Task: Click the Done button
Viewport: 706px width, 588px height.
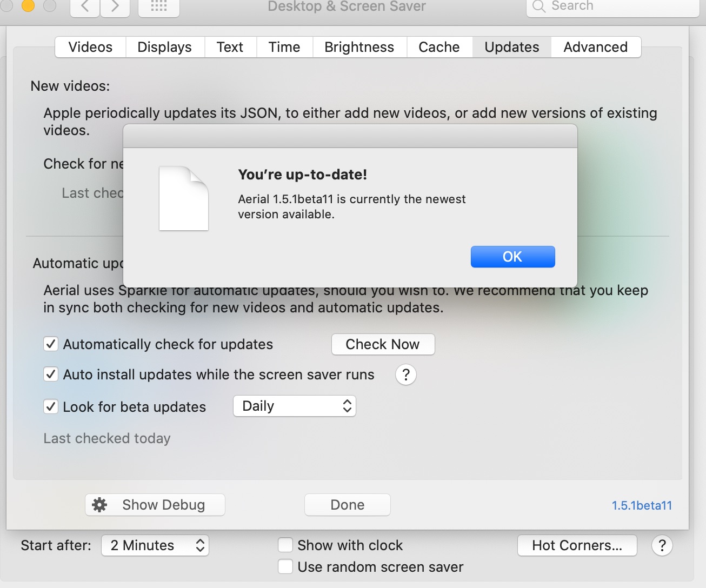Action: (x=348, y=505)
